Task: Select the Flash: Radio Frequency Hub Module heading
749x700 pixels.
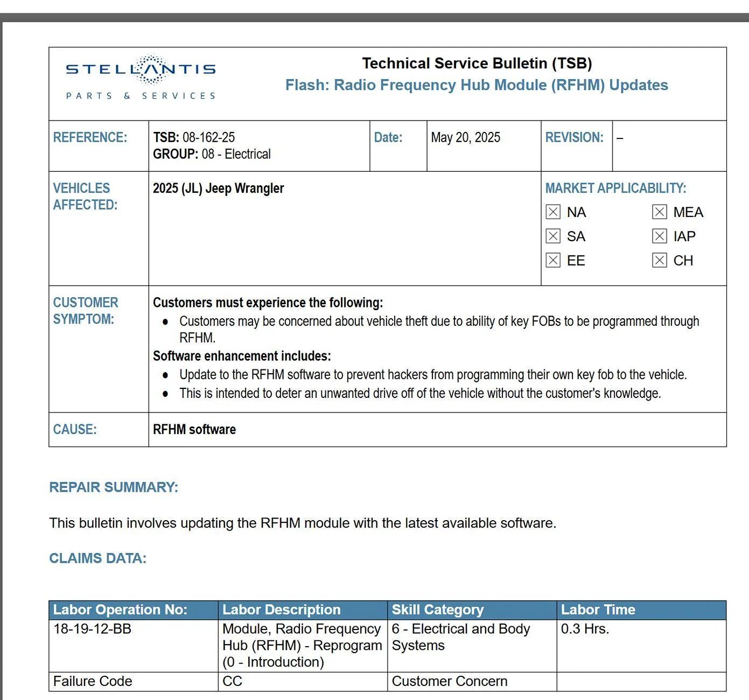Action: pos(477,85)
